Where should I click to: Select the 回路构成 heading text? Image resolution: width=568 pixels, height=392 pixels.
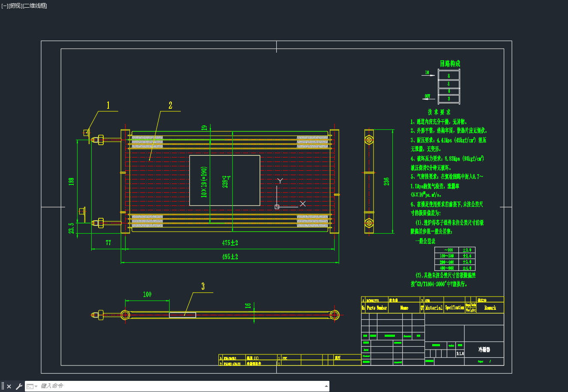(450, 63)
